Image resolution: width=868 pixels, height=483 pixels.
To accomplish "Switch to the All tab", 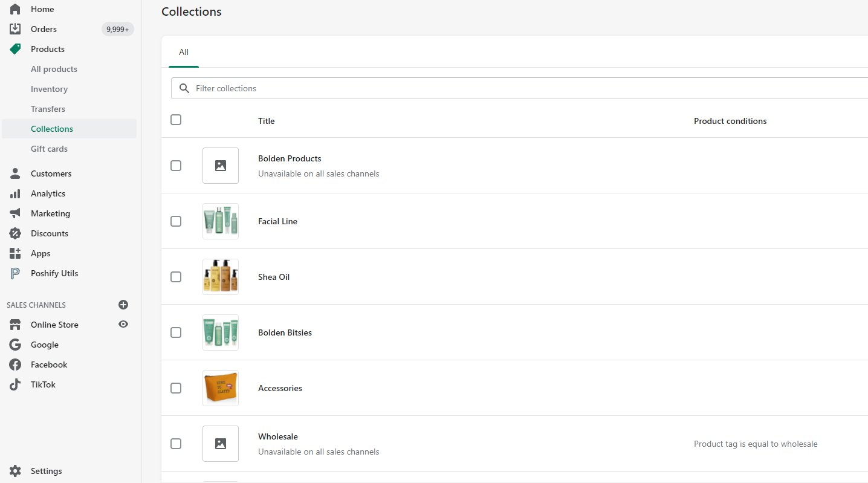I will pos(184,53).
